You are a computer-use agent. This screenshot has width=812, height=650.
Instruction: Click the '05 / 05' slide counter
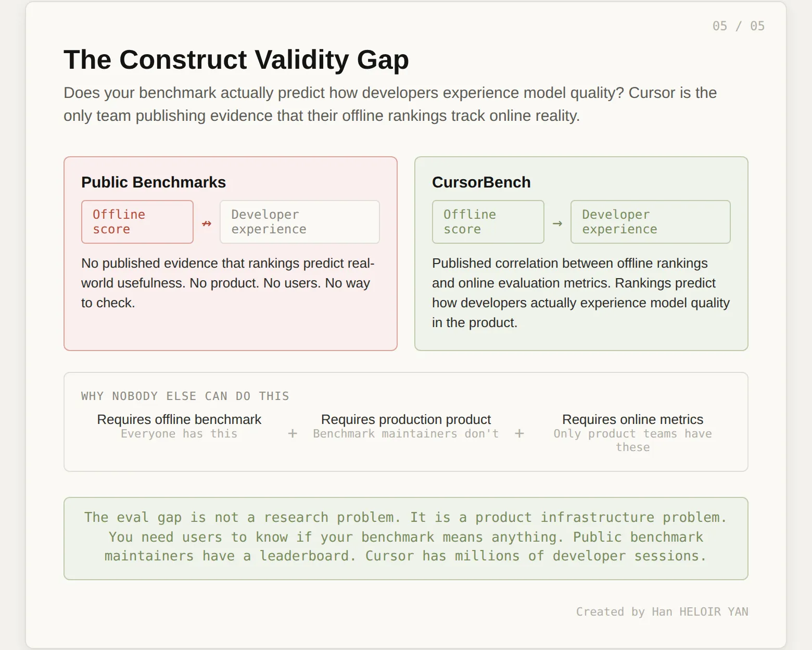(x=738, y=26)
